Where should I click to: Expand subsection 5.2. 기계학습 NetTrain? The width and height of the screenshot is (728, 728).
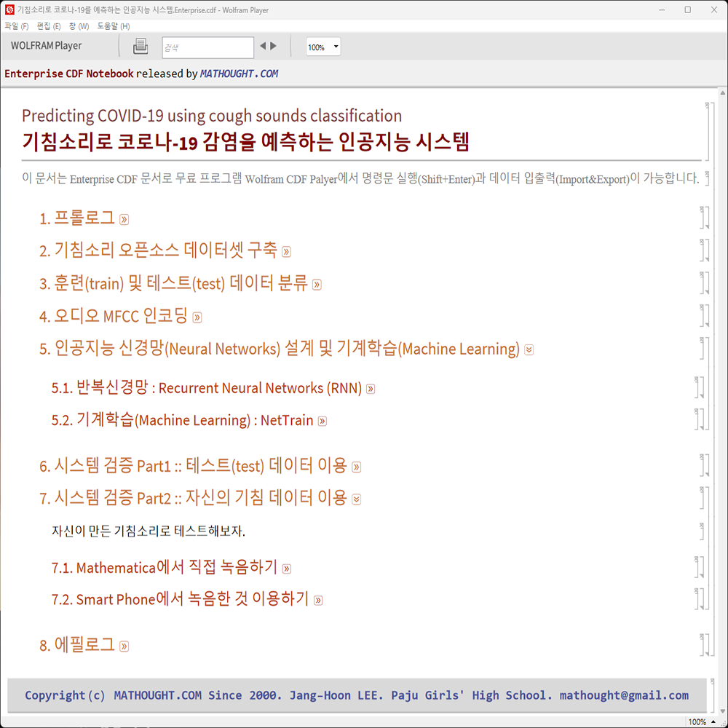coord(323,421)
